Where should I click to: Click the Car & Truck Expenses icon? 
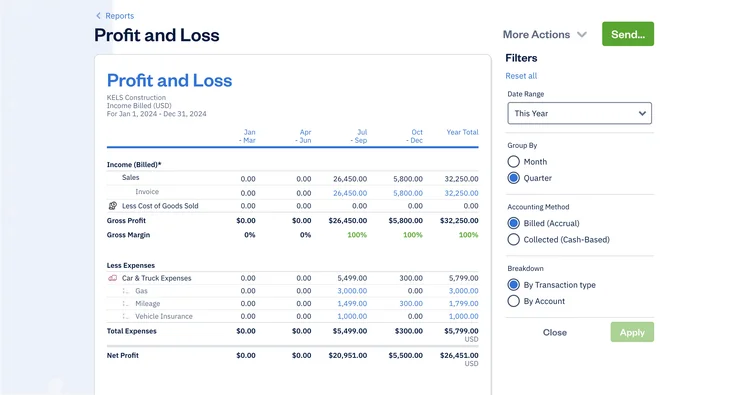tap(112, 278)
